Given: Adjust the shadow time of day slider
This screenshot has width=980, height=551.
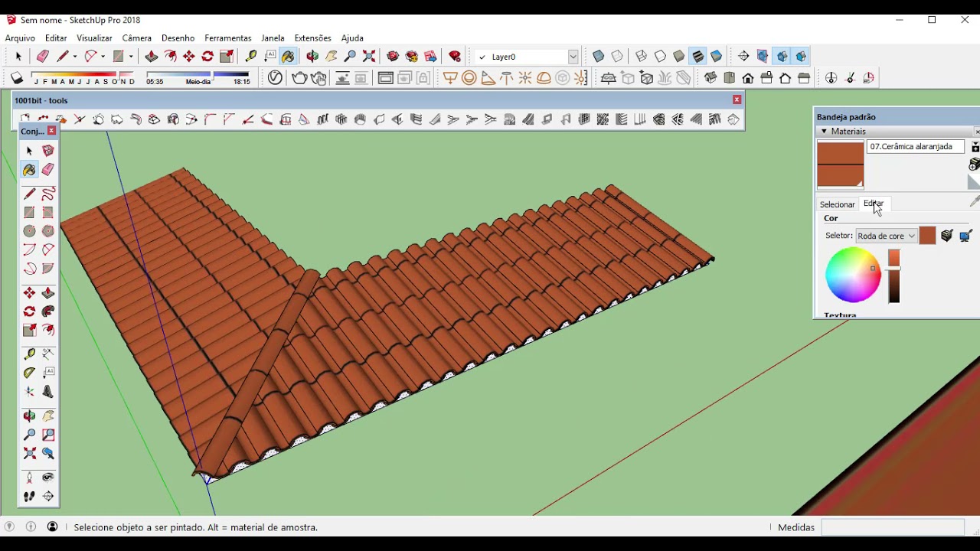Looking at the screenshot, I should (198, 77).
